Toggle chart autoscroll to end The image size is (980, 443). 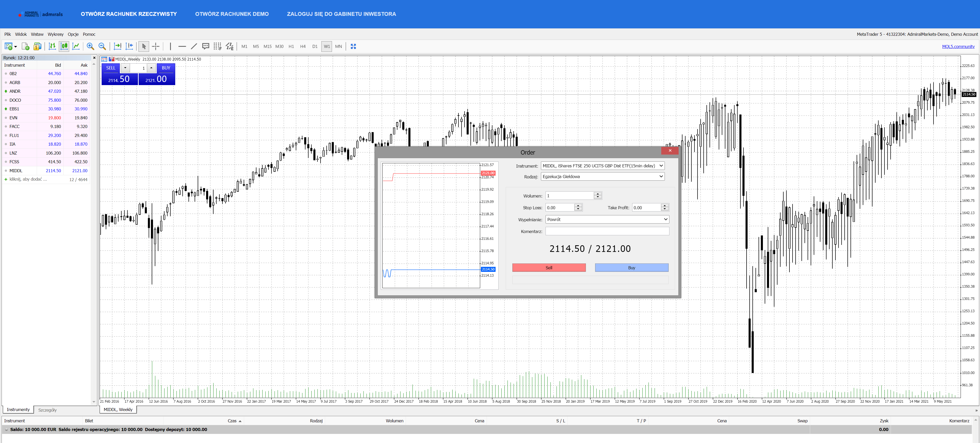pyautogui.click(x=117, y=46)
